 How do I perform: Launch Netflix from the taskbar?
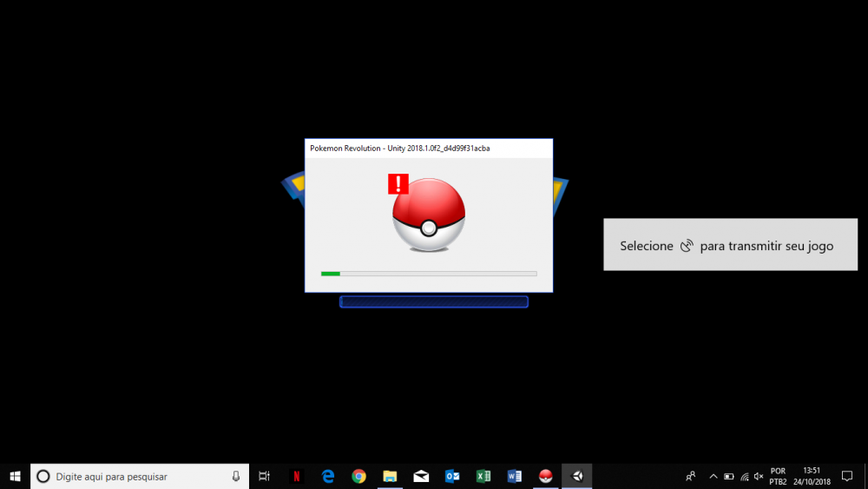point(297,476)
